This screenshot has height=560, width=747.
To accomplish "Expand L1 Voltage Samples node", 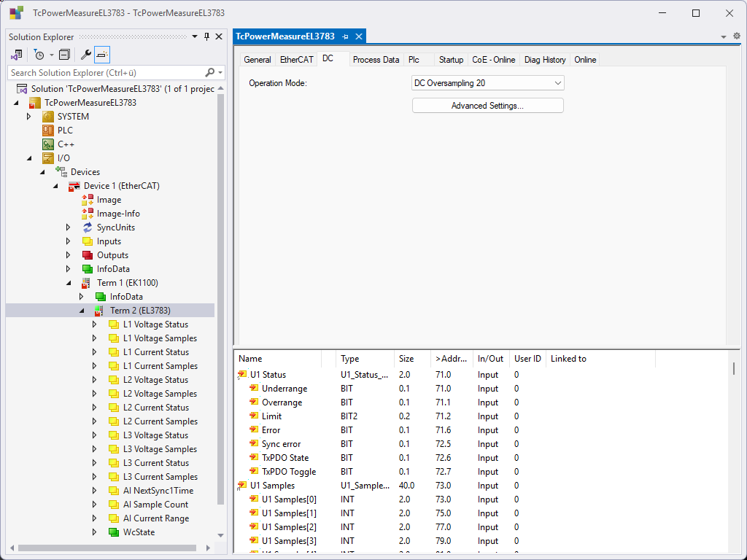I will click(94, 338).
